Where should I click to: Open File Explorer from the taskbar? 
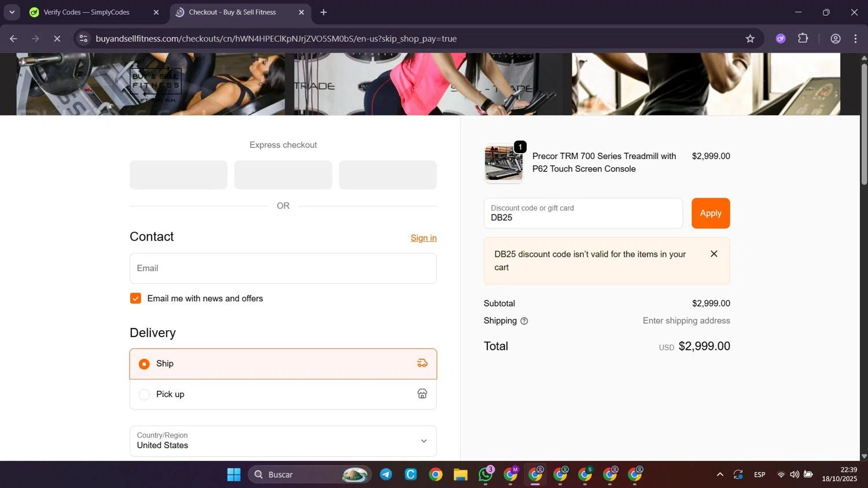click(x=461, y=475)
